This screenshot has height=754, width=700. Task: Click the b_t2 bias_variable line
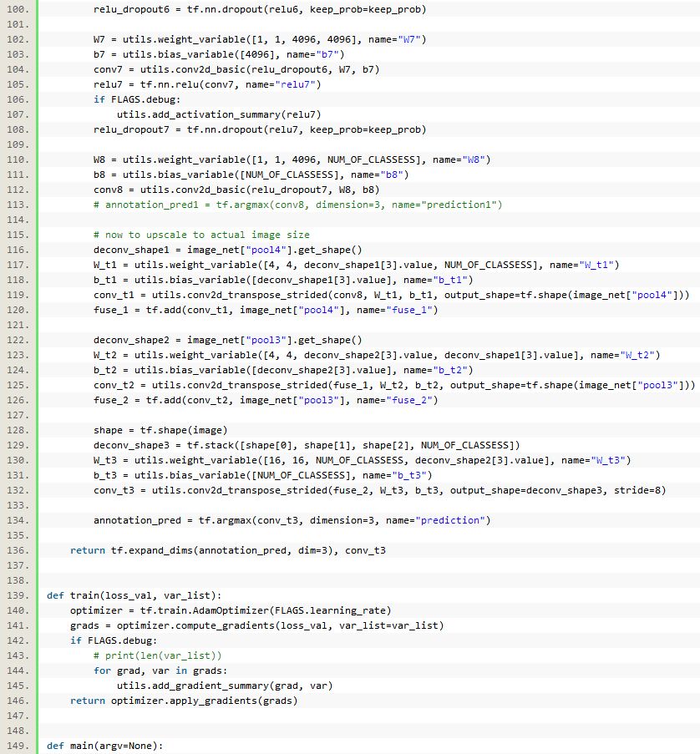(283, 370)
